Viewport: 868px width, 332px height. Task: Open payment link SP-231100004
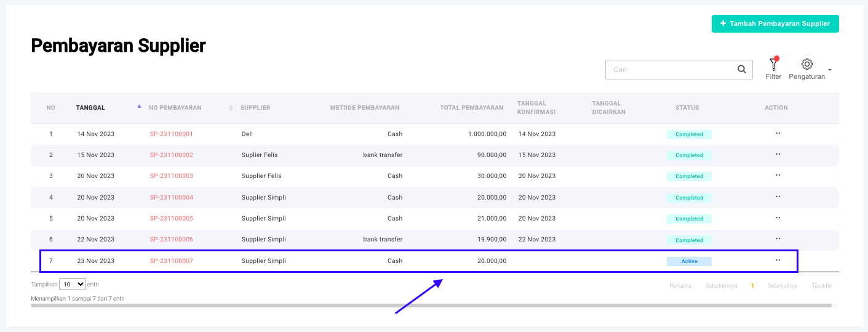click(171, 198)
